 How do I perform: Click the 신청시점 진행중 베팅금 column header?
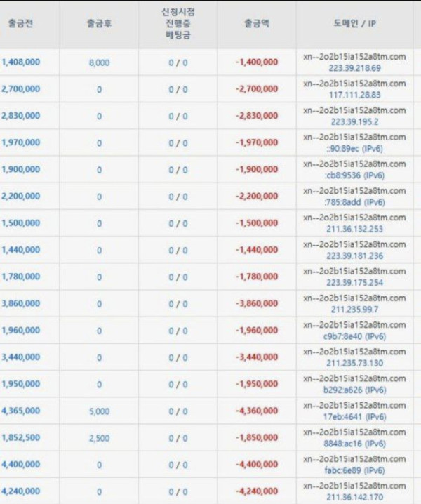(178, 23)
